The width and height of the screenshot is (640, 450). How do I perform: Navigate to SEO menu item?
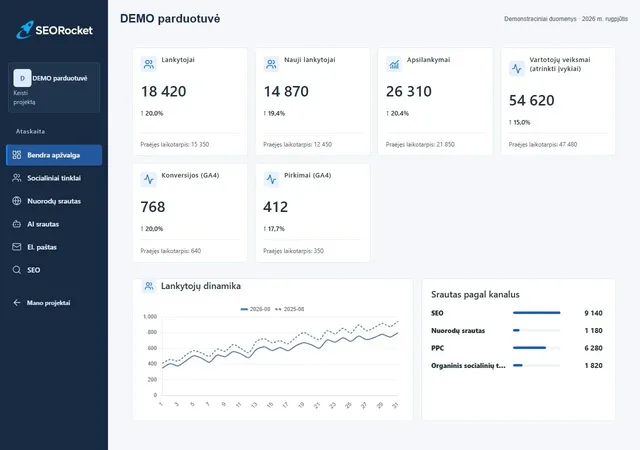[x=54, y=270]
